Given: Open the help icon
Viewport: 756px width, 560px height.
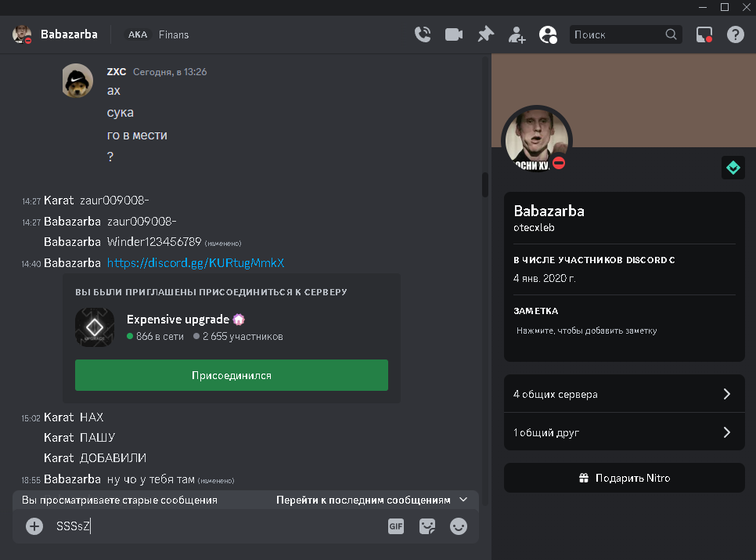Looking at the screenshot, I should coord(736,34).
